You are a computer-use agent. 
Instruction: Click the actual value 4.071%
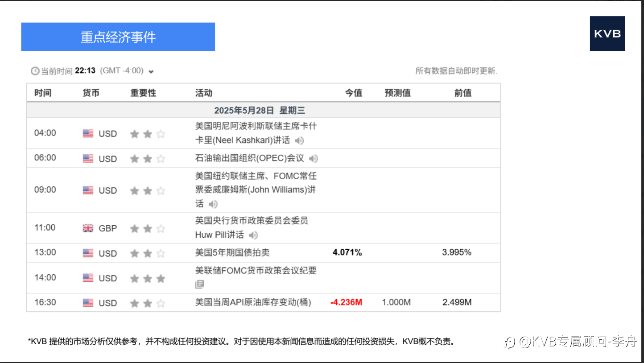[347, 252]
